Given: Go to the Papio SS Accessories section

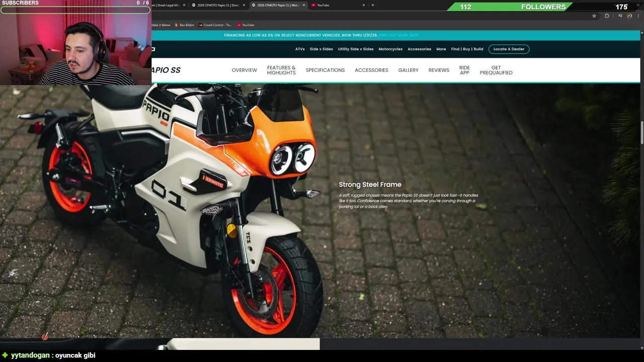Looking at the screenshot, I should (x=371, y=70).
